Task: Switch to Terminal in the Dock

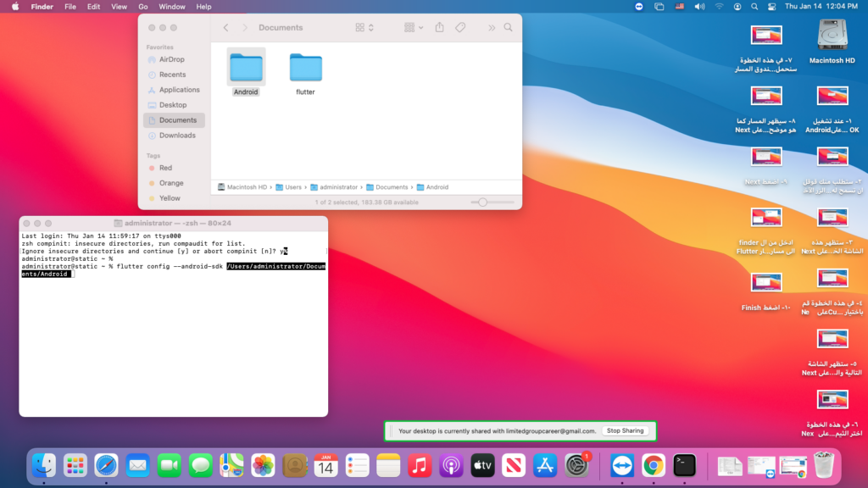Action: tap(685, 465)
